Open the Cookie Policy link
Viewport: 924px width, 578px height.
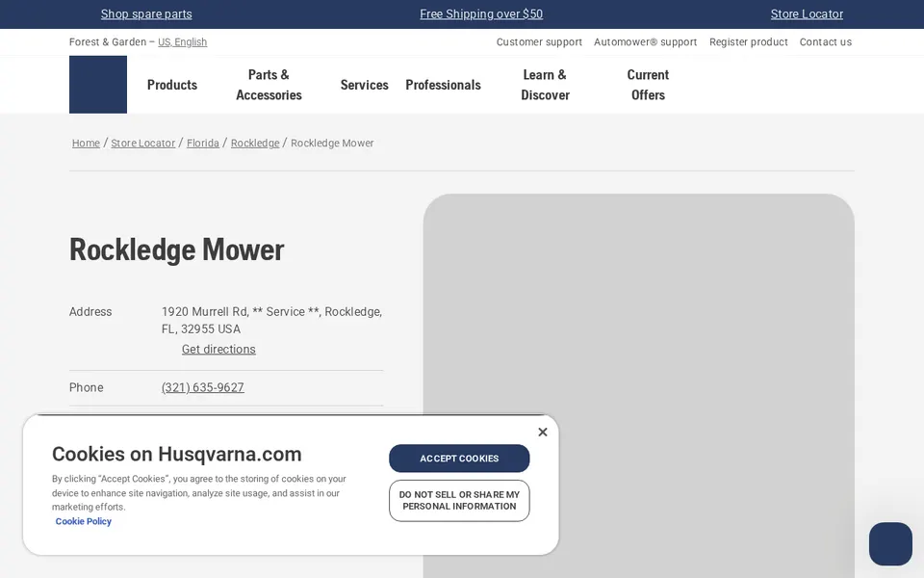[x=83, y=521]
